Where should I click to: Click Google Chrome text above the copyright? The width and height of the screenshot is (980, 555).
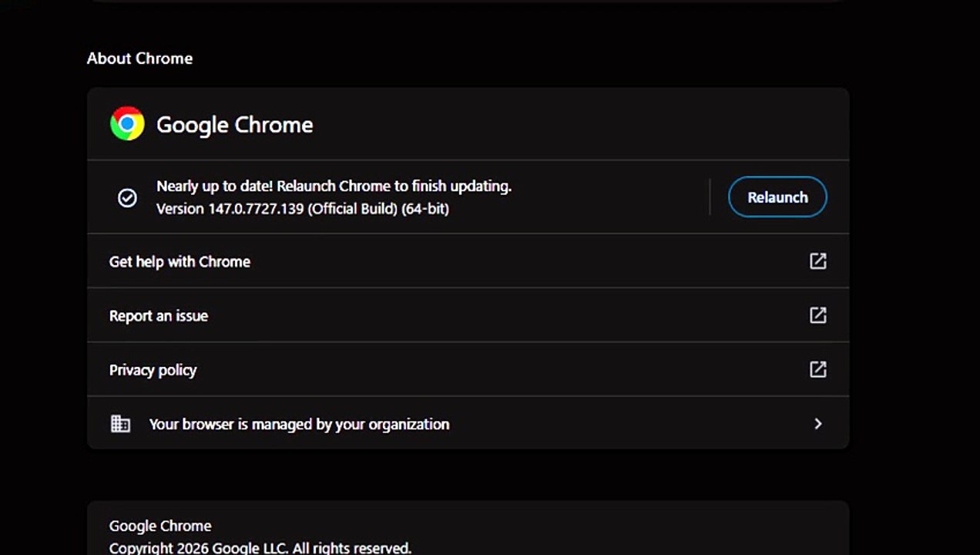(x=160, y=526)
